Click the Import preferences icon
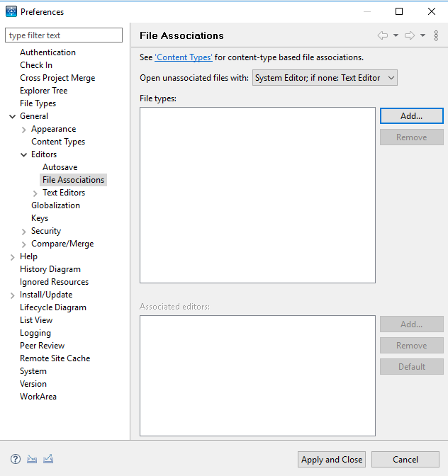The width and height of the screenshot is (448, 476). [32, 459]
